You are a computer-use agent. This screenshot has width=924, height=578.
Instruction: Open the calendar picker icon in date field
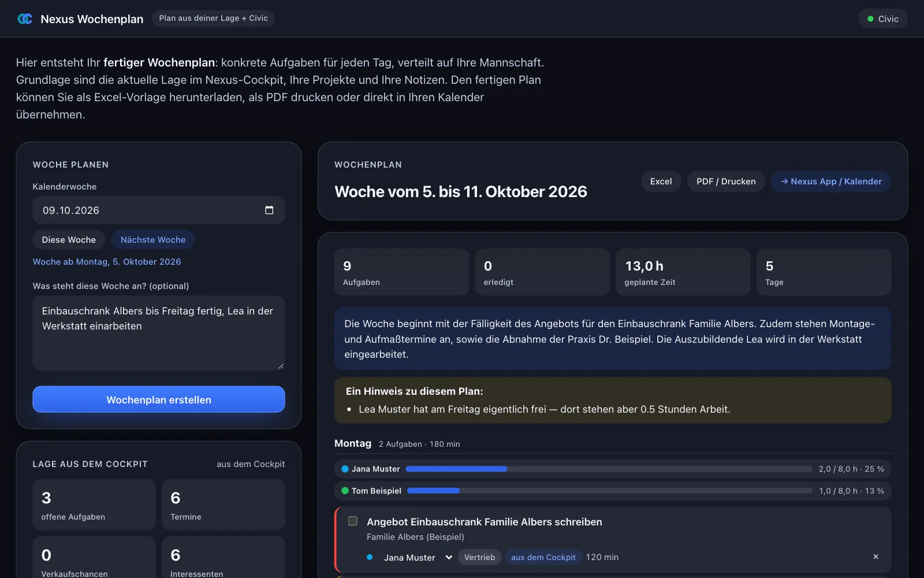(269, 210)
